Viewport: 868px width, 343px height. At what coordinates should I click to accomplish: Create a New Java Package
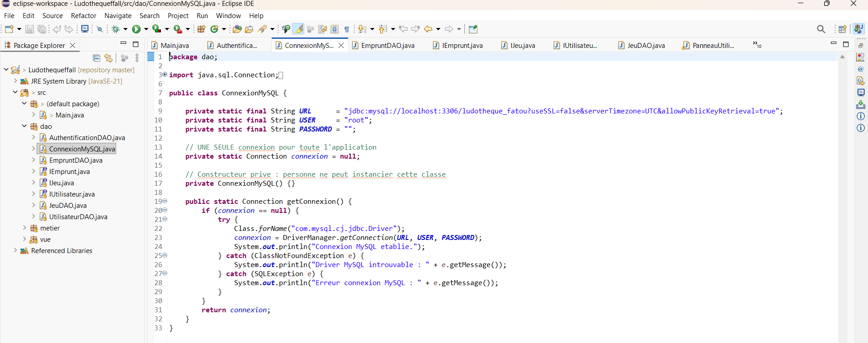pyautogui.click(x=201, y=29)
